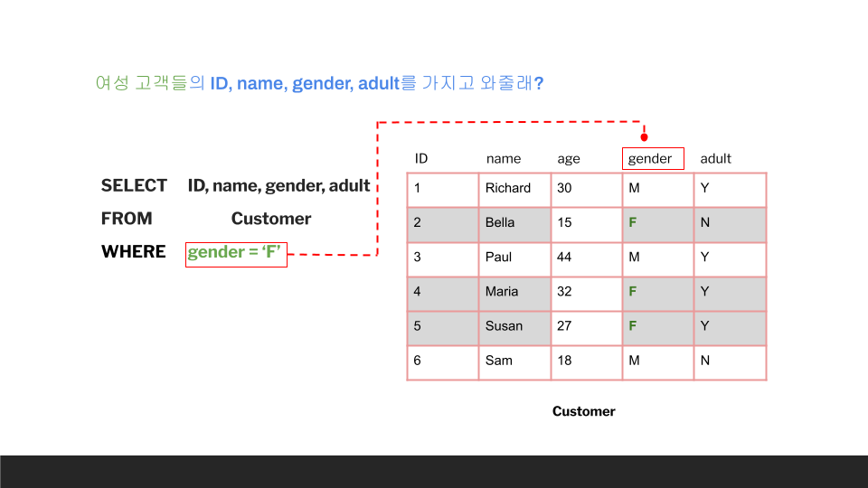Click age 15 in Bella's row
868x488 pixels.
tap(587, 225)
